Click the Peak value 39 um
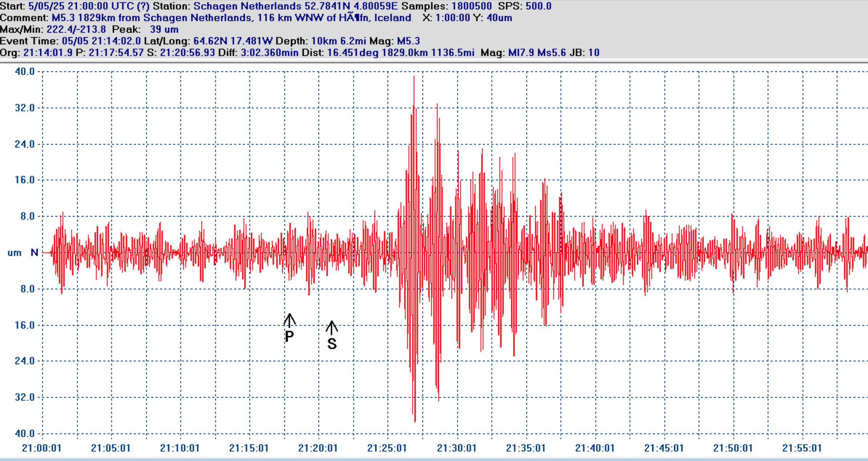This screenshot has height=461, width=868. (x=164, y=29)
